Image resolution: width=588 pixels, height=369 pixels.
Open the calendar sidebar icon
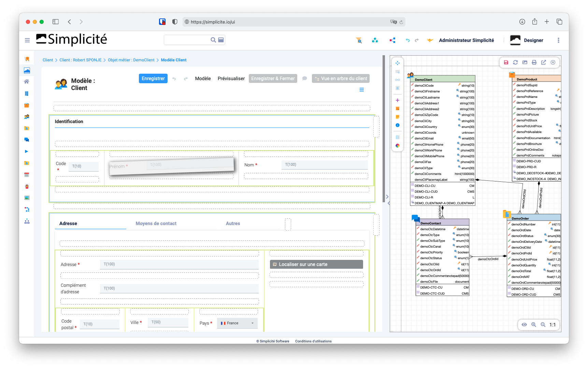point(27,175)
